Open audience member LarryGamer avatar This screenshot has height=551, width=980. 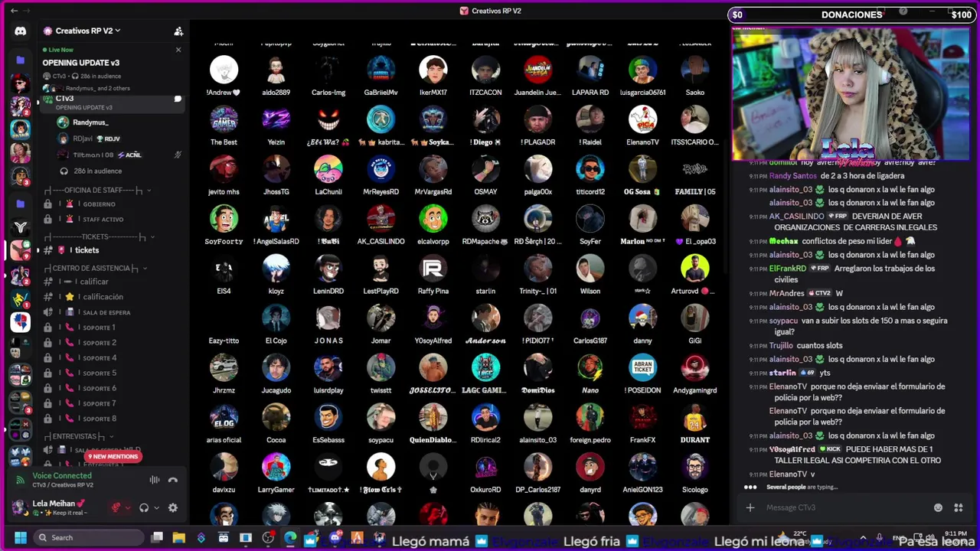coord(276,467)
